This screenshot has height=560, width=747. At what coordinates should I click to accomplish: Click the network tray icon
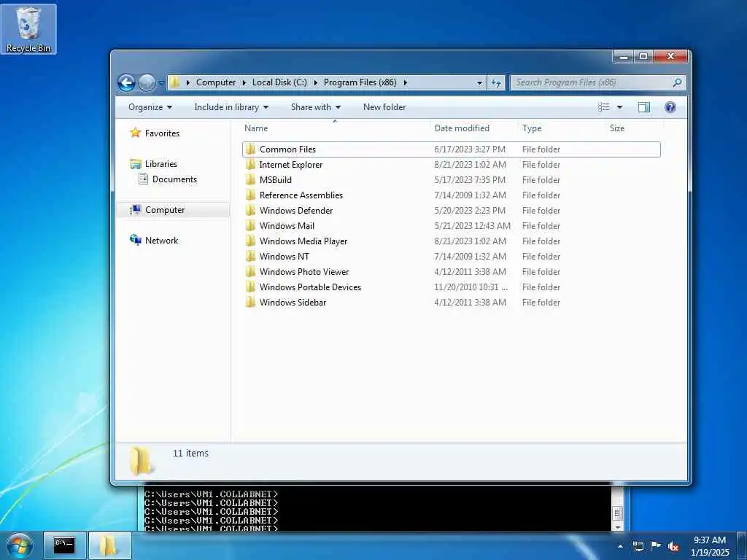tap(638, 546)
